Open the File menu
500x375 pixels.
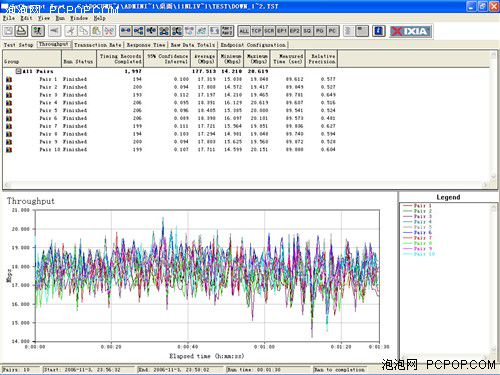[x=9, y=18]
